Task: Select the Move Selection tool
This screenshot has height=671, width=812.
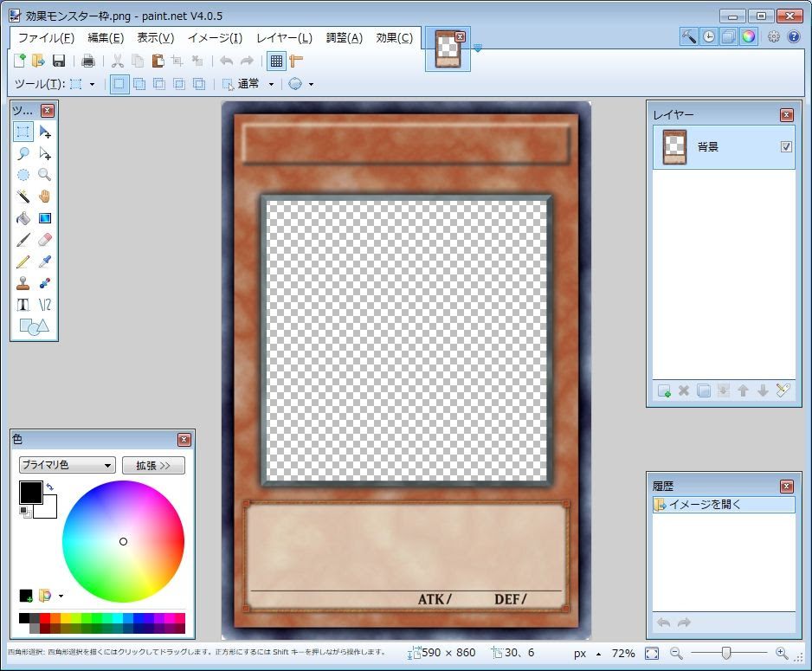Action: 45,153
